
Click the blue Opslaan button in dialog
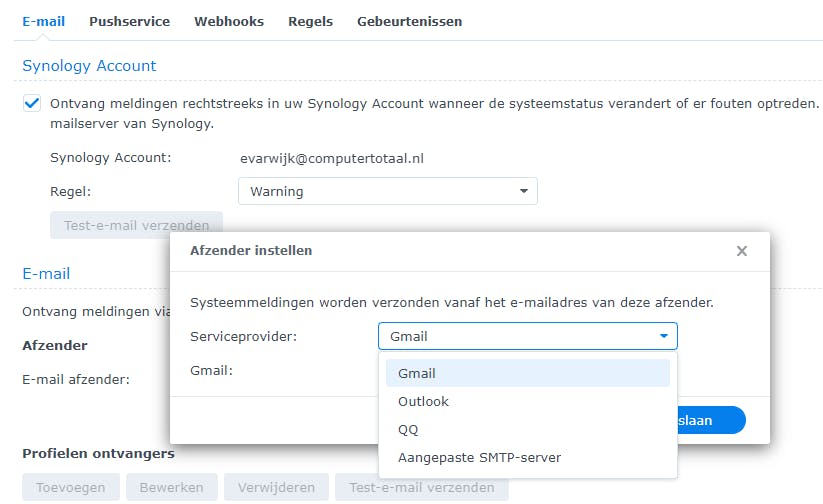710,420
